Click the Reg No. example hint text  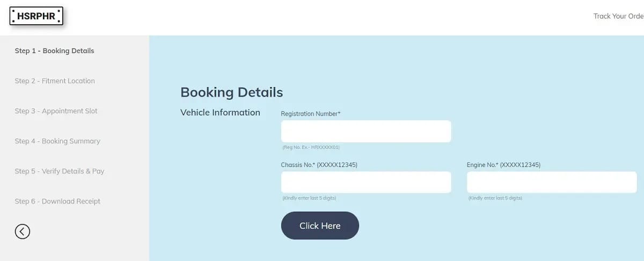311,147
